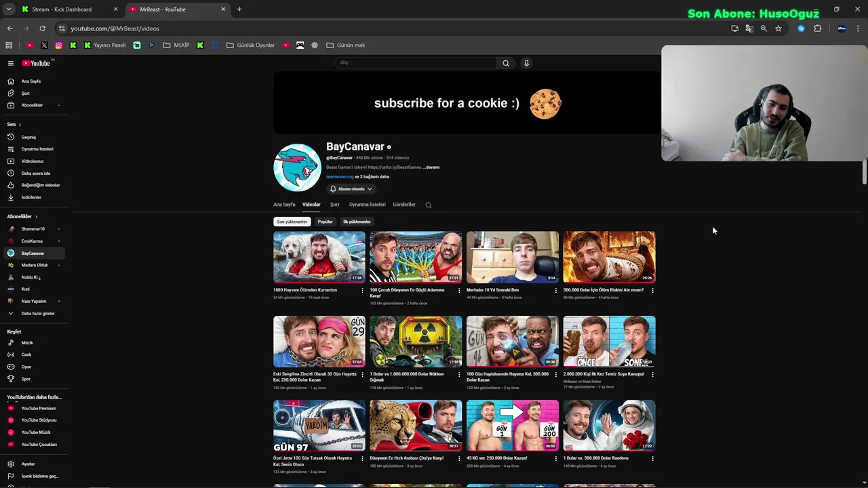Select Son yüklenenler filter chip
The image size is (868, 488).
point(292,222)
